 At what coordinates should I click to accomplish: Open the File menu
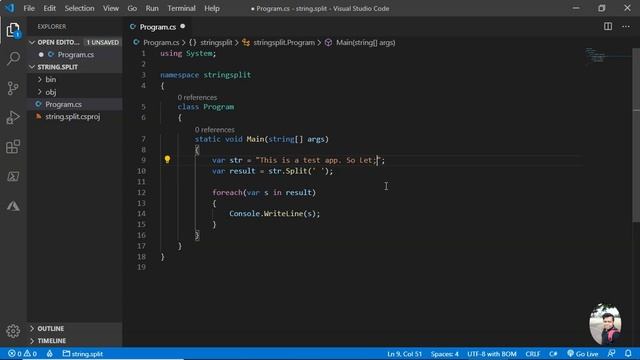[29, 8]
